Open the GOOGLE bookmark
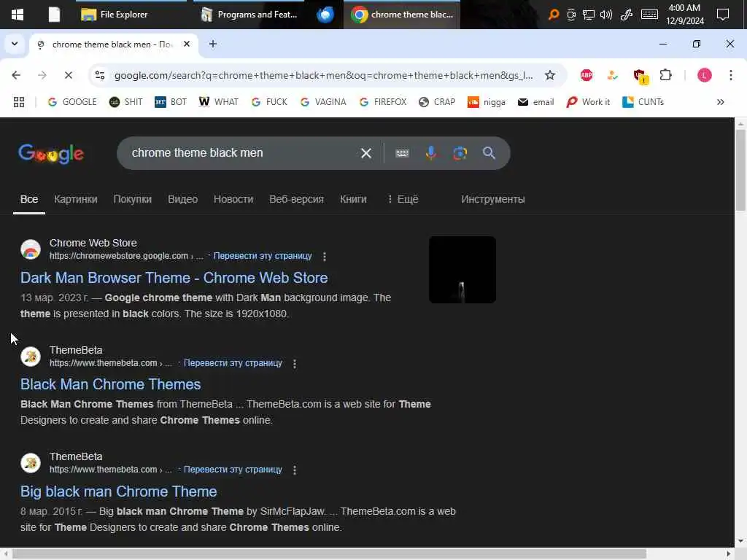Viewport: 747px width, 560px height. click(x=72, y=102)
